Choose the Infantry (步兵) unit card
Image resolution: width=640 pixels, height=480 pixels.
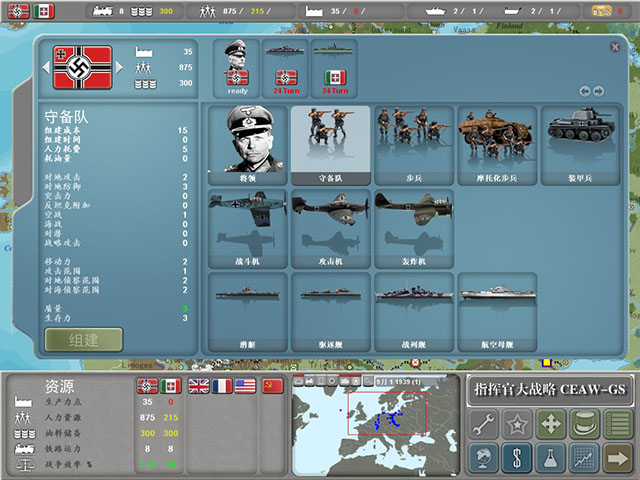pos(413,145)
